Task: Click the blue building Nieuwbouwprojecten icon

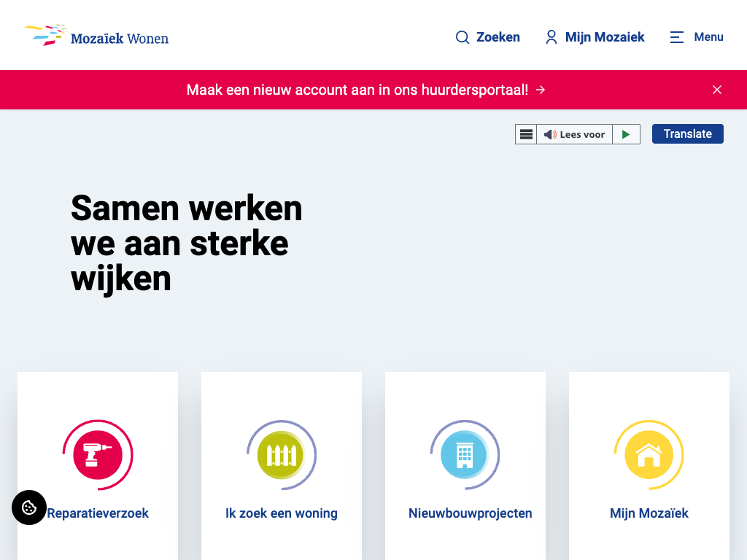Action: (x=465, y=455)
